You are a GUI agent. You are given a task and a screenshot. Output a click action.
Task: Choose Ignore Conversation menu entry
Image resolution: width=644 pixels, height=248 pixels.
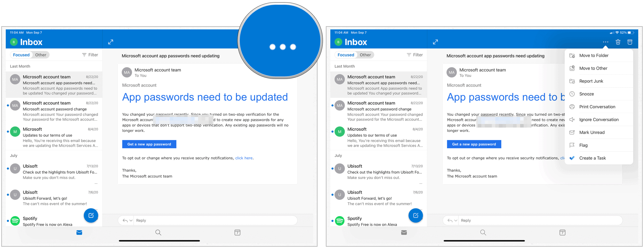click(599, 120)
